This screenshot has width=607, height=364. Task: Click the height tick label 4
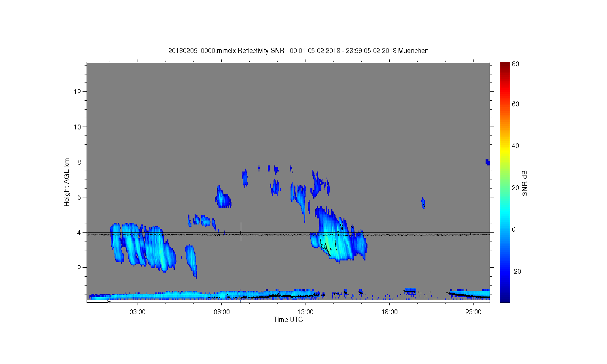(x=79, y=233)
